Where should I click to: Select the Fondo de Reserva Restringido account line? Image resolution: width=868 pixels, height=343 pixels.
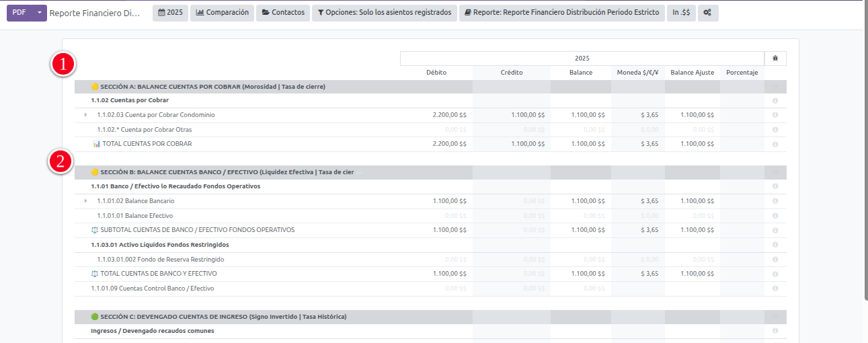(x=161, y=260)
